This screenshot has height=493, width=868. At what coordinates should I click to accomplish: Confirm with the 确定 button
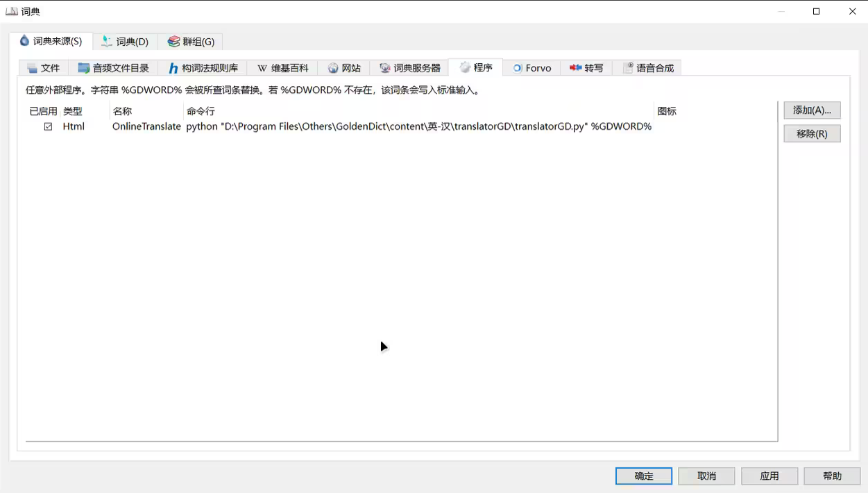[643, 476]
